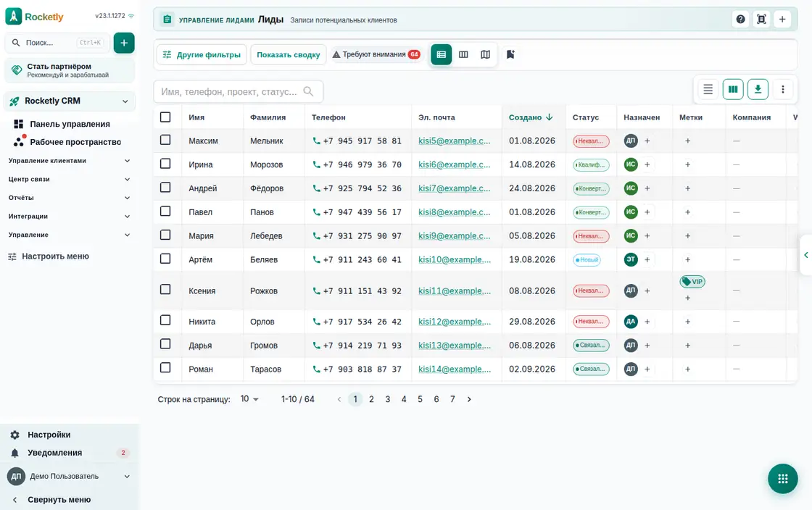Click the VIP tag on Ксения's row
812x510 pixels.
click(x=692, y=282)
